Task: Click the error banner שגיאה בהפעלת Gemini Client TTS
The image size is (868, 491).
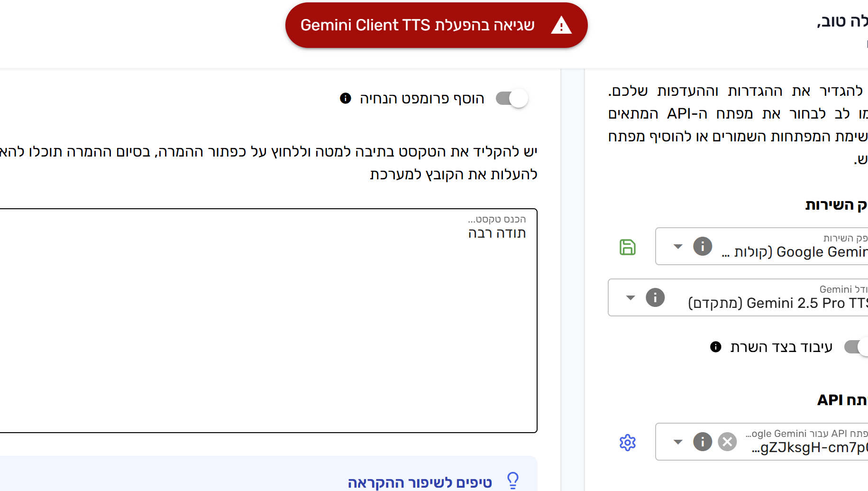Action: click(x=436, y=25)
